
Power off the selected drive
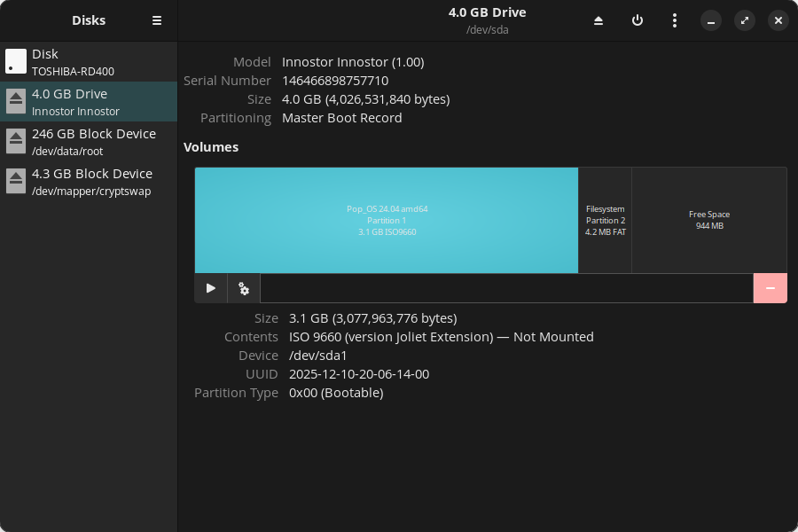coord(637,20)
